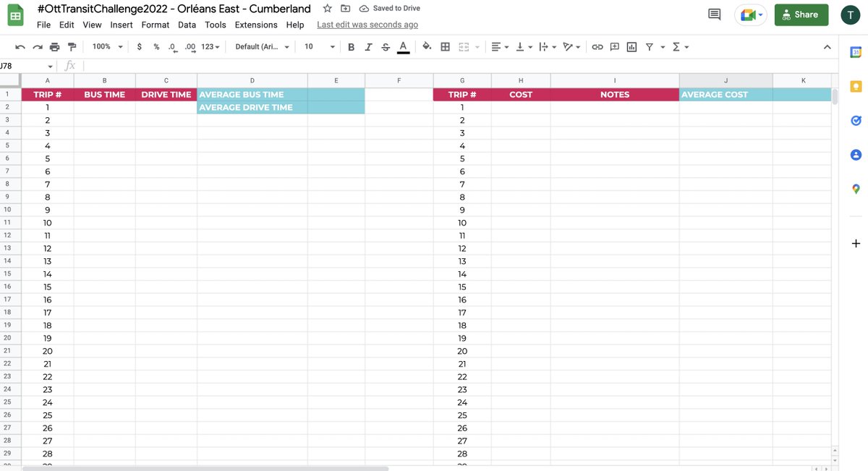Click the Share button
868x471 pixels.
(x=801, y=14)
